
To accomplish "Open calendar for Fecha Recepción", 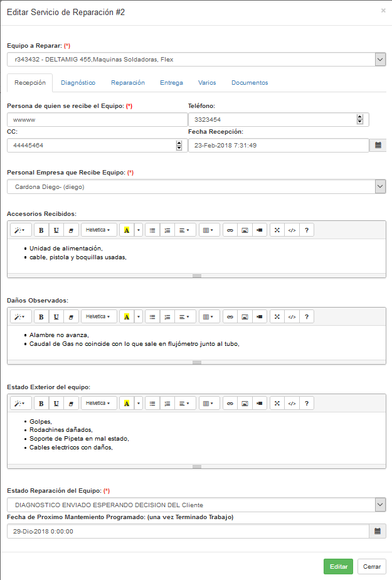I will coord(378,145).
